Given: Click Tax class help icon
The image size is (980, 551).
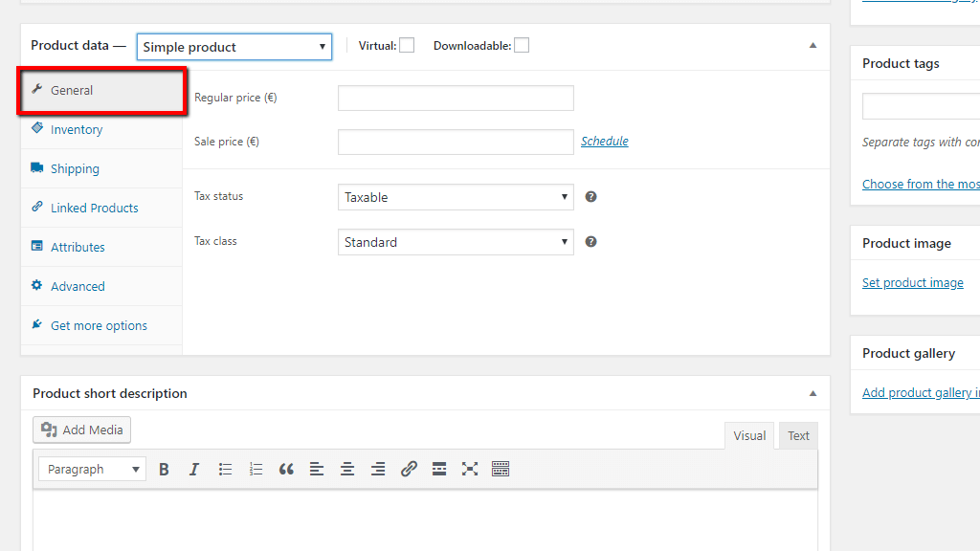Looking at the screenshot, I should (590, 242).
